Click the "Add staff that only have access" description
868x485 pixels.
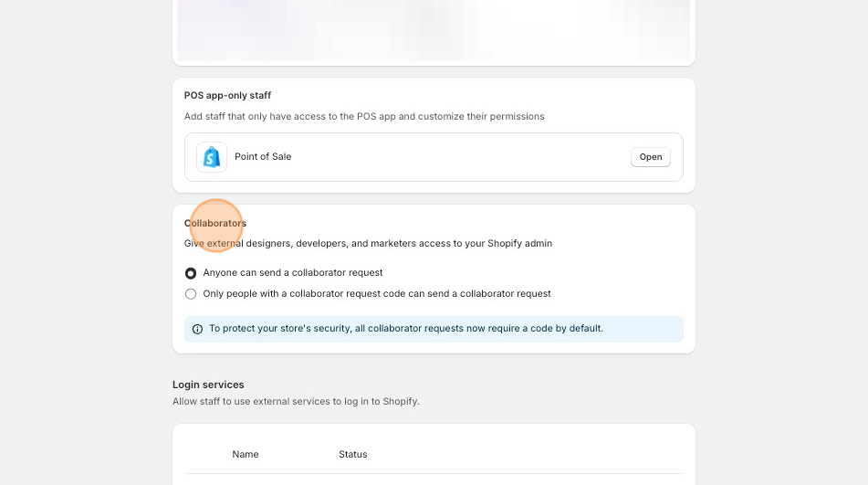point(364,117)
